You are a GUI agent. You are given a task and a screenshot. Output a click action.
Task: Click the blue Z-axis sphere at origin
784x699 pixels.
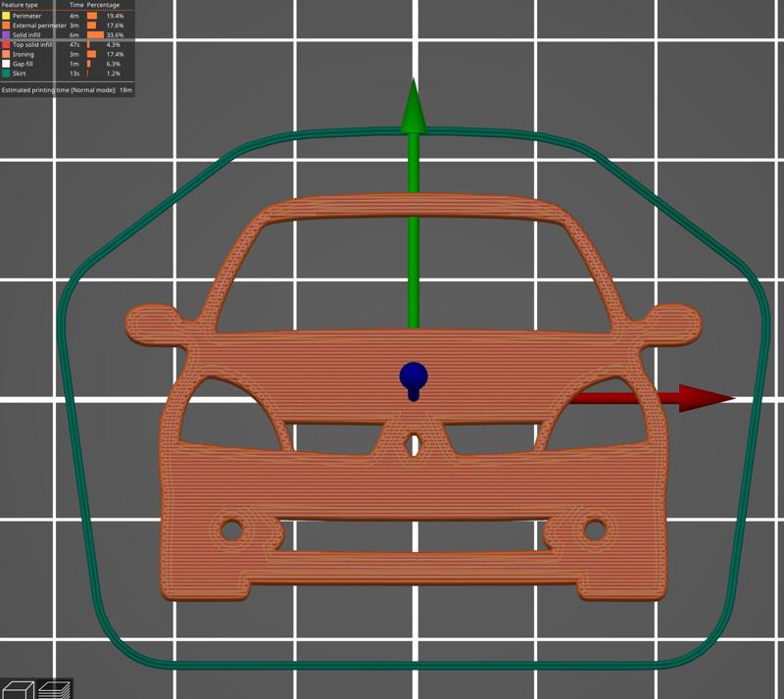point(414,376)
